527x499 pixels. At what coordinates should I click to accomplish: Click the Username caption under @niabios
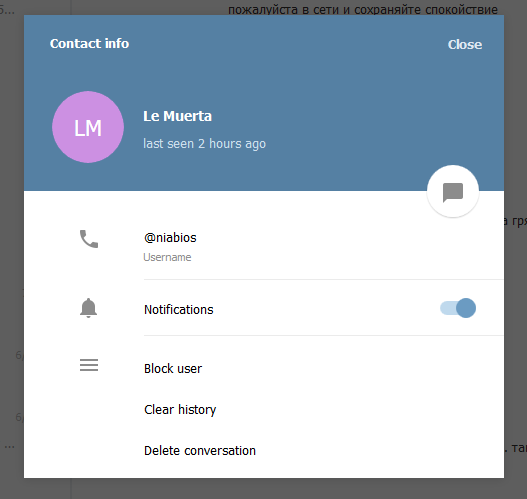tap(167, 257)
